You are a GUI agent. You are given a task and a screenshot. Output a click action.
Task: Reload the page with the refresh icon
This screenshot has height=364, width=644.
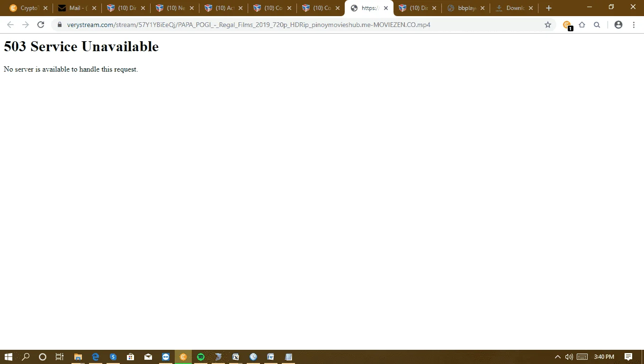click(x=41, y=25)
